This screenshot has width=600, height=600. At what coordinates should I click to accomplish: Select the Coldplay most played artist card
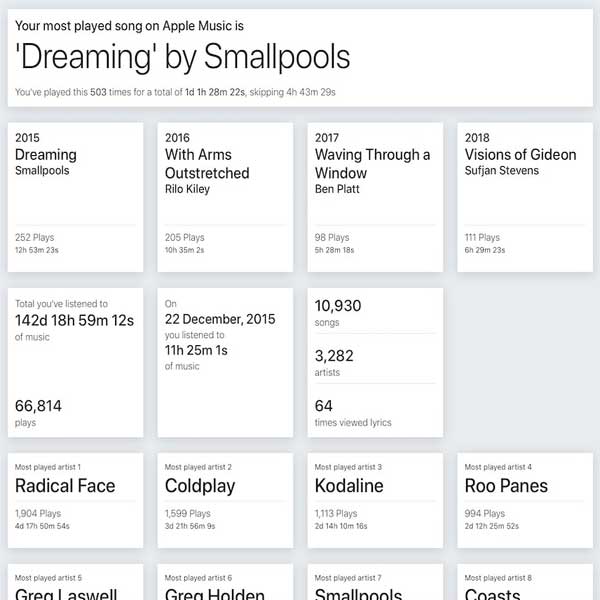click(225, 501)
